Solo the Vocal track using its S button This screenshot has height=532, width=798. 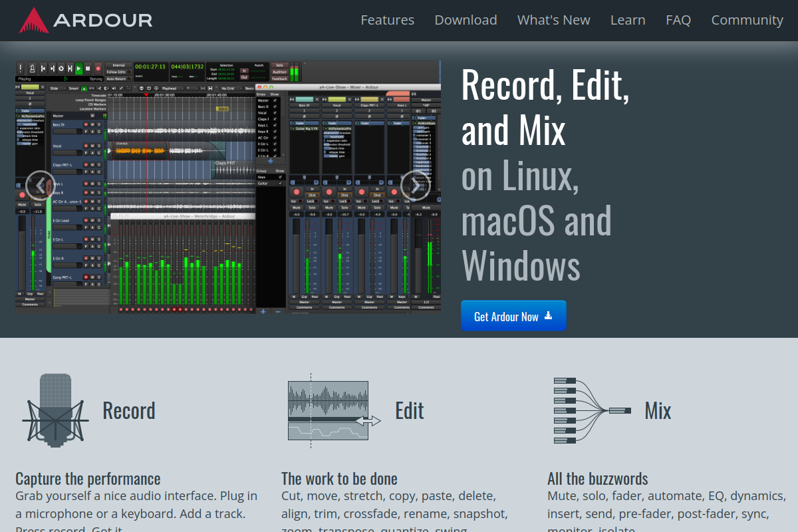pyautogui.click(x=98, y=146)
